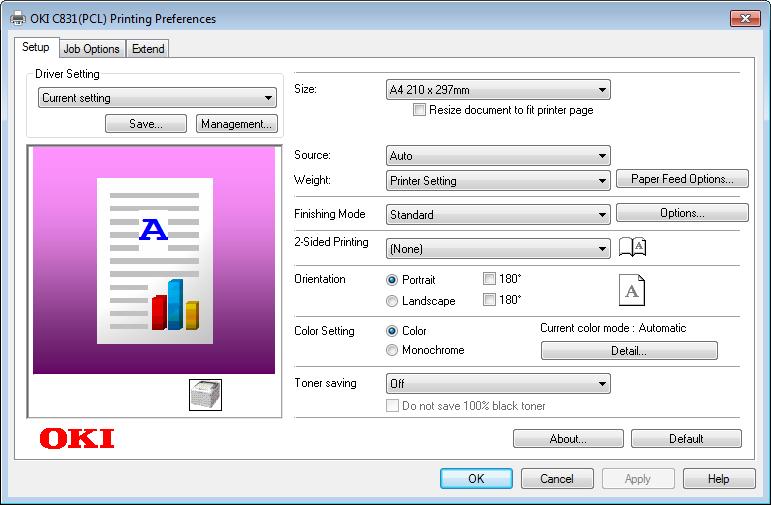Expand the Toner saving dropdown

498,384
